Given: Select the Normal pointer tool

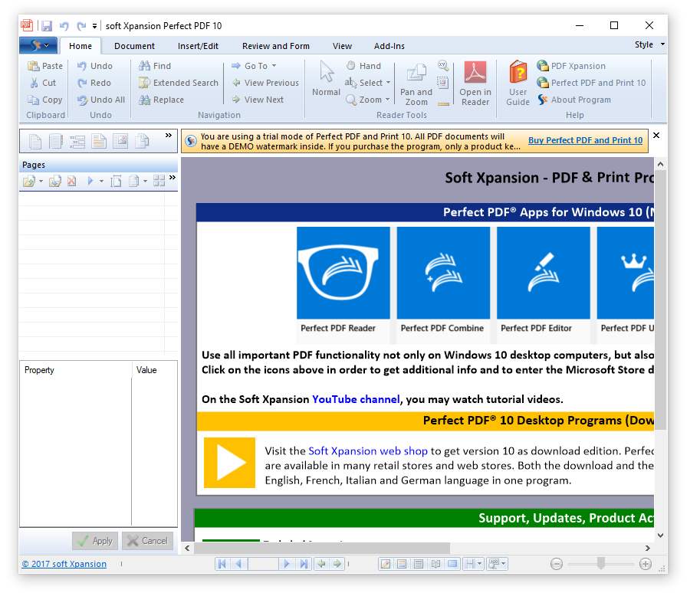Looking at the screenshot, I should (x=327, y=79).
